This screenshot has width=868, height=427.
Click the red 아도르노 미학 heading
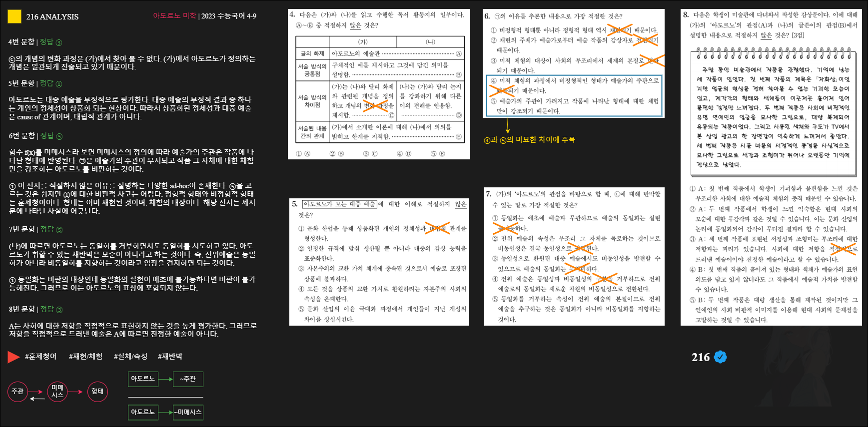pos(174,16)
